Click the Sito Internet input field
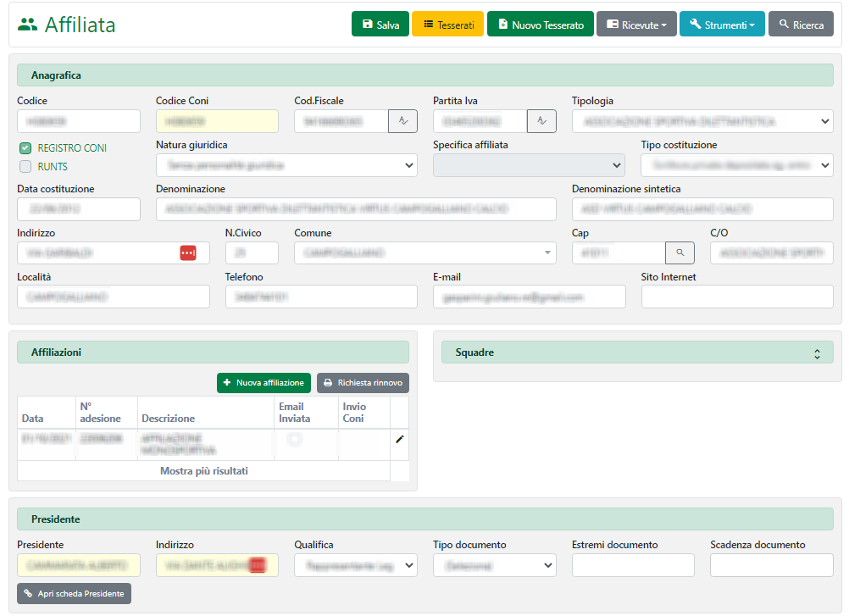The image size is (849, 616). (737, 297)
